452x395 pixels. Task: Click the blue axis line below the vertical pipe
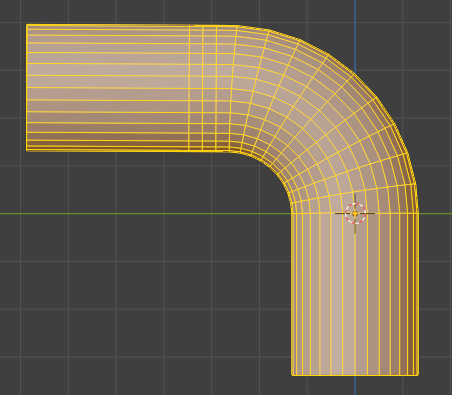point(355,386)
